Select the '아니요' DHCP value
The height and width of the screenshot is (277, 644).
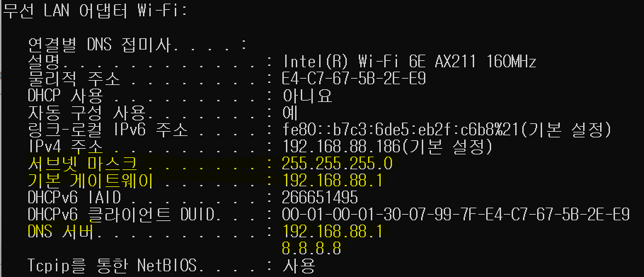308,96
